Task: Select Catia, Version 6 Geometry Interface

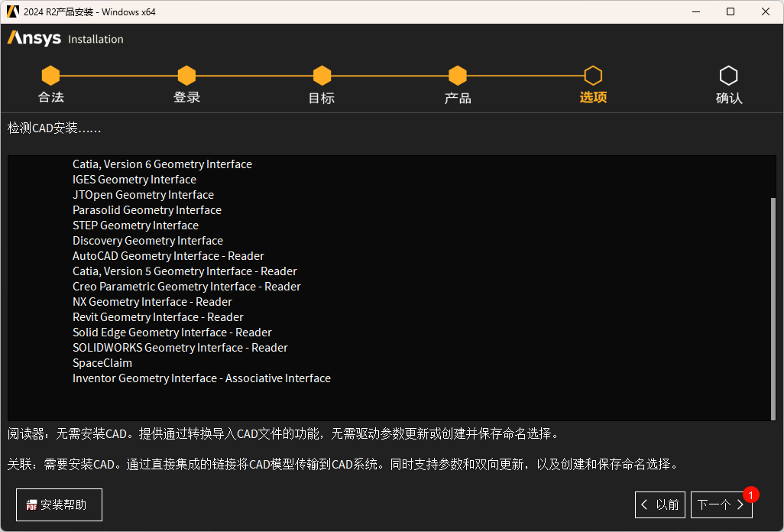Action: [162, 164]
